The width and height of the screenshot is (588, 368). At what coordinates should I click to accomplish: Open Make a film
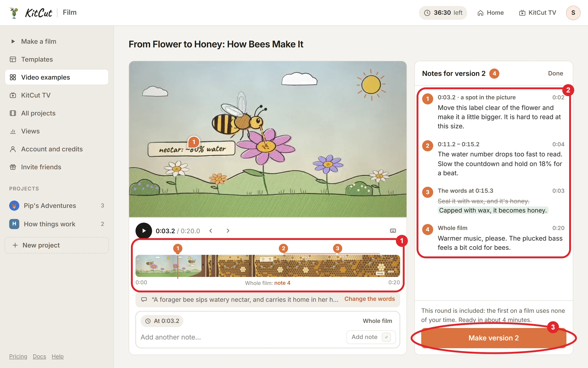(57, 41)
